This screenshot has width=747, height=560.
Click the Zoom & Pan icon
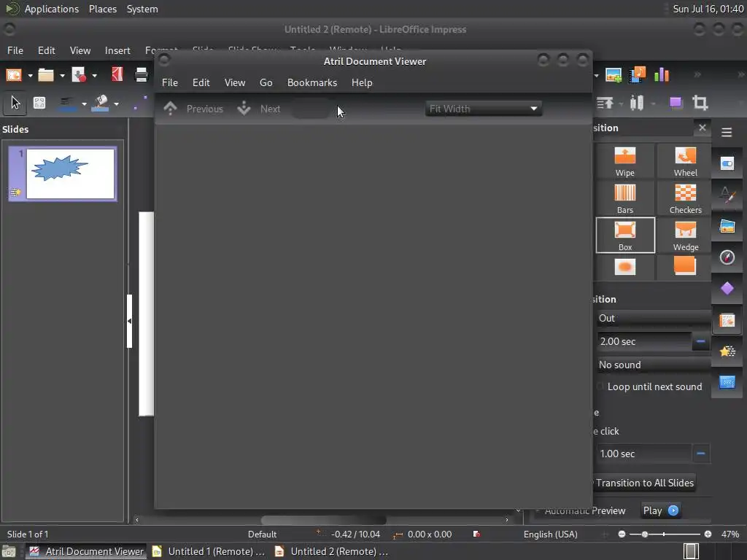pos(39,103)
